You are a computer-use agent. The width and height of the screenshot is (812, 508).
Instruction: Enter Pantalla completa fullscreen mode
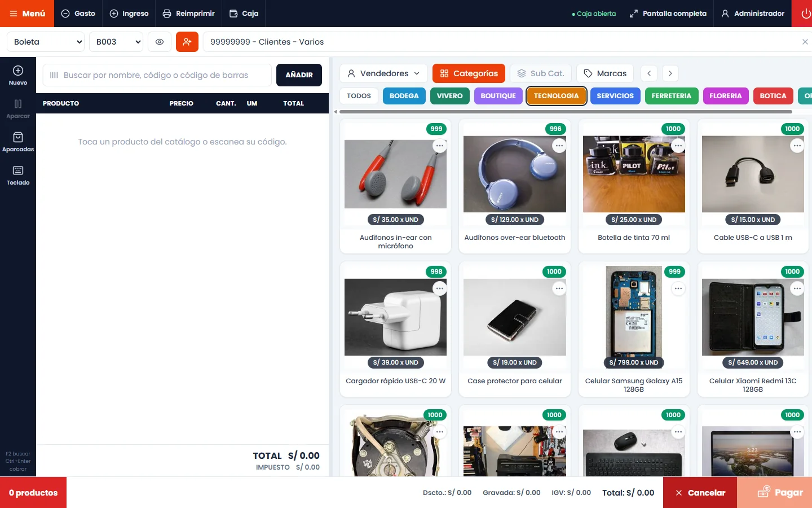(668, 14)
